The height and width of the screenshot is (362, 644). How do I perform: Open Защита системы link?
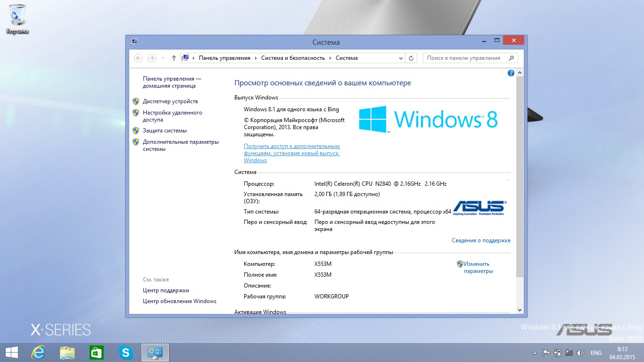click(165, 131)
